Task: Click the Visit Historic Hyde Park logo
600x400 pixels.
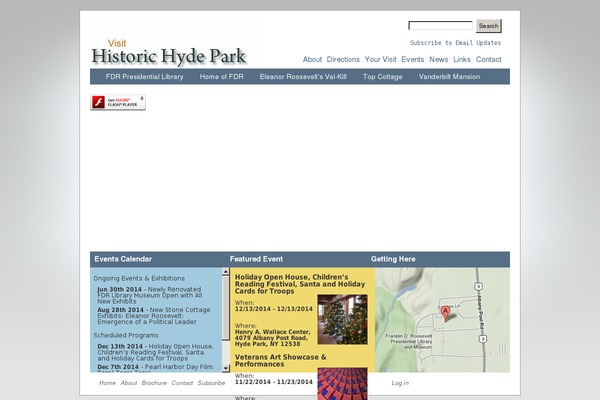Action: point(168,52)
